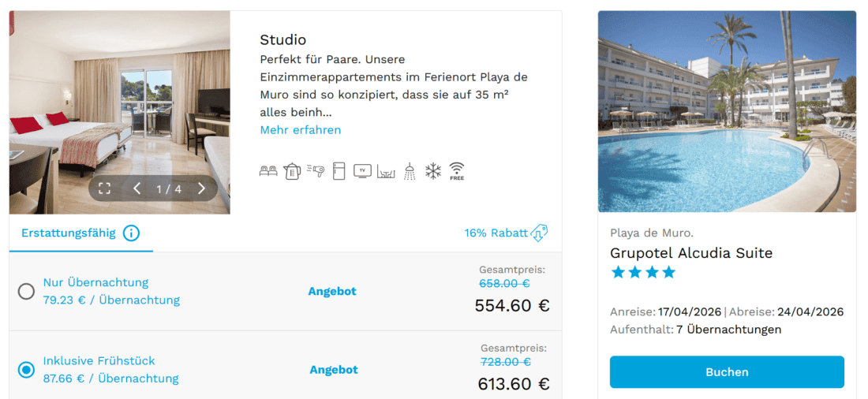Open fullscreen view of room photo
Viewport: 868px width, 399px height.
pyautogui.click(x=104, y=188)
